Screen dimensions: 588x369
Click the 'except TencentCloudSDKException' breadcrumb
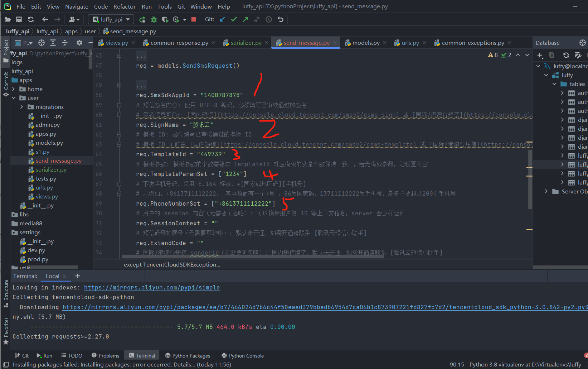(172, 265)
